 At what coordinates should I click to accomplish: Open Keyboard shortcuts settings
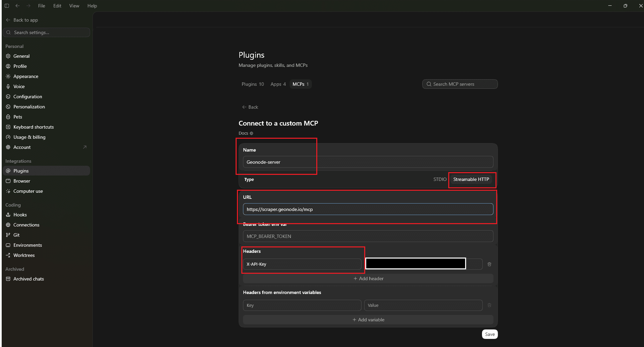click(x=47, y=127)
